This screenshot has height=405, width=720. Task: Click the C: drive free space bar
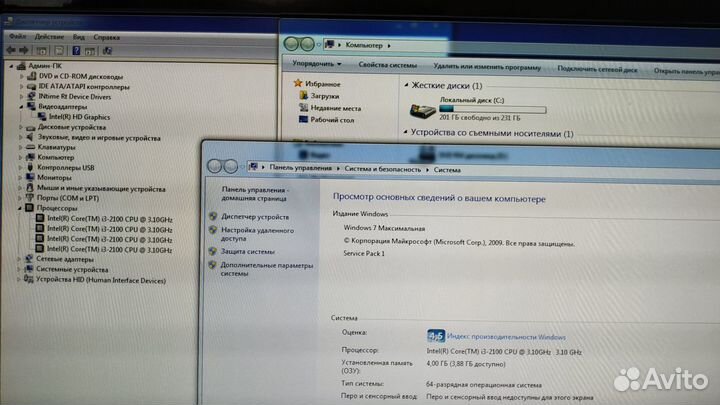(493, 109)
